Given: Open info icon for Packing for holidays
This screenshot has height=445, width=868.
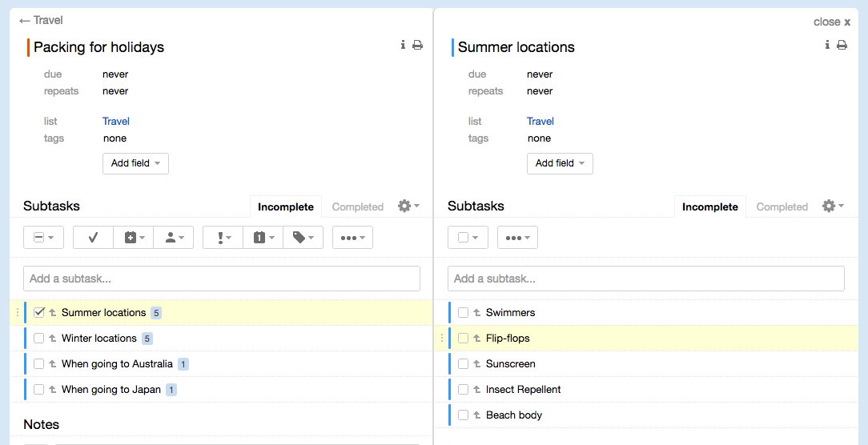Looking at the screenshot, I should 403,45.
